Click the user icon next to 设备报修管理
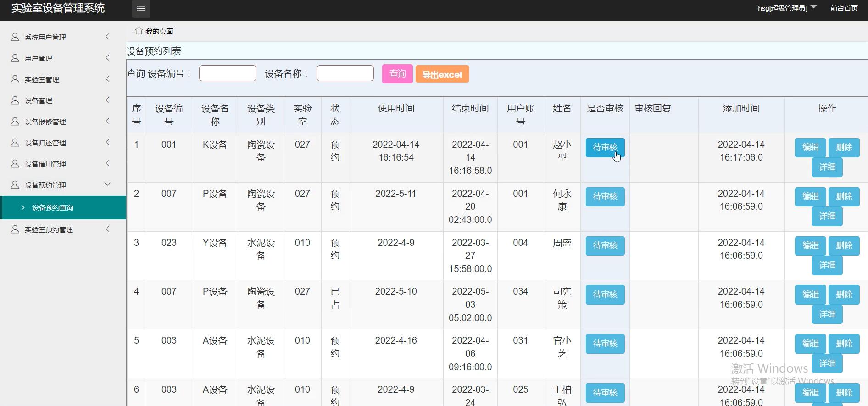 pyautogui.click(x=15, y=121)
